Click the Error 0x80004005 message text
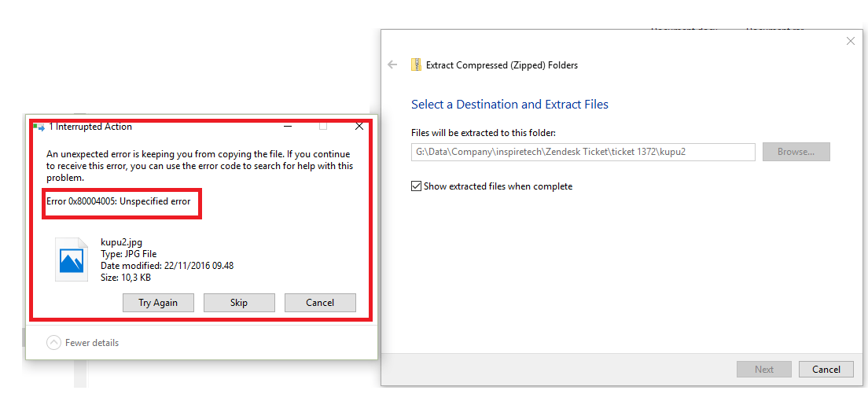The image size is (868, 394). (119, 202)
